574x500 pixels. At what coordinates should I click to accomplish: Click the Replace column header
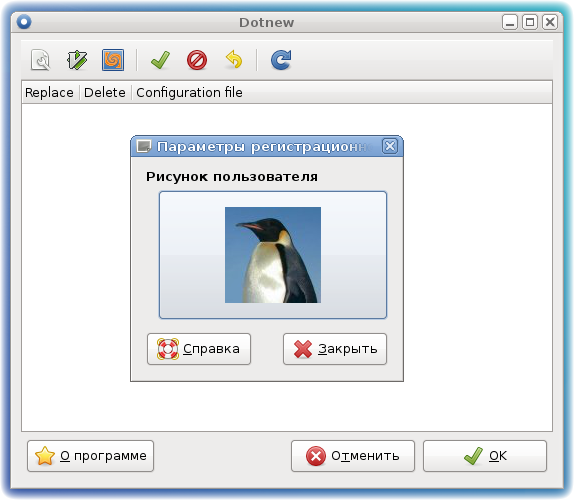coord(49,92)
